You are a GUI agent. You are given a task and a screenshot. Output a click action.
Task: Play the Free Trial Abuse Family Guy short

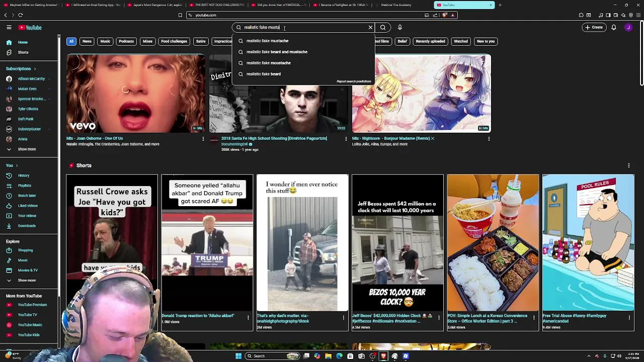(588, 243)
